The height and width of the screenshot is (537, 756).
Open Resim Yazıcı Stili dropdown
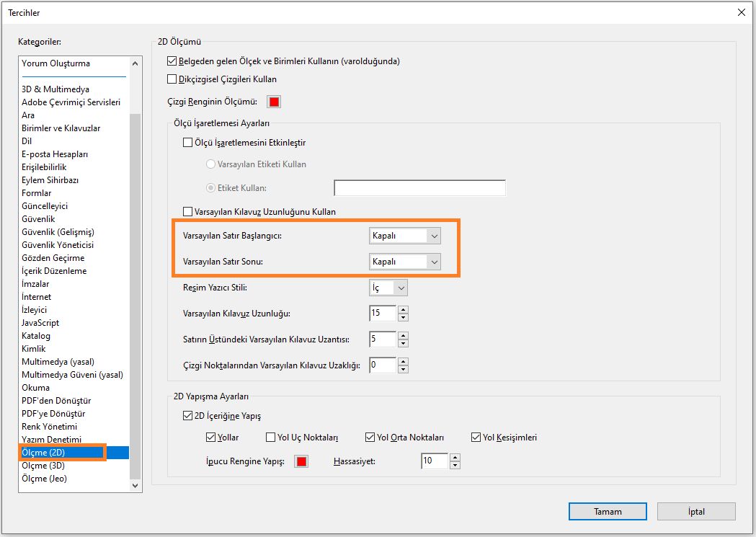coord(388,288)
